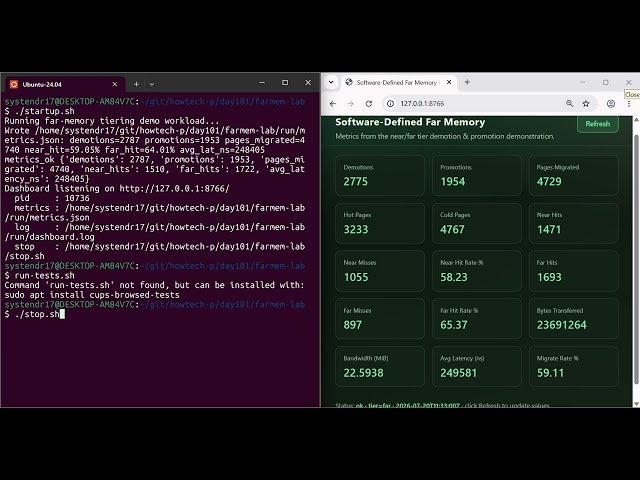Click the Ubuntu icon in the terminal tab

point(14,84)
